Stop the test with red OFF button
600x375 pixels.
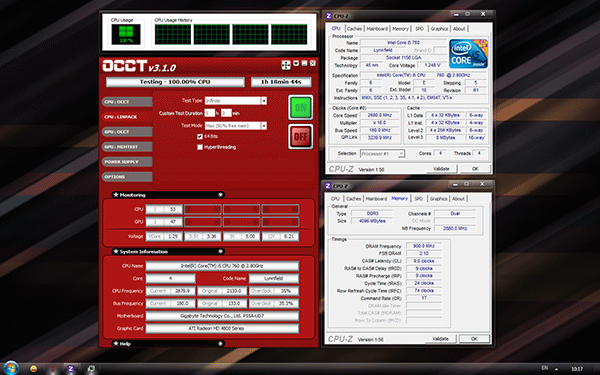coord(300,136)
